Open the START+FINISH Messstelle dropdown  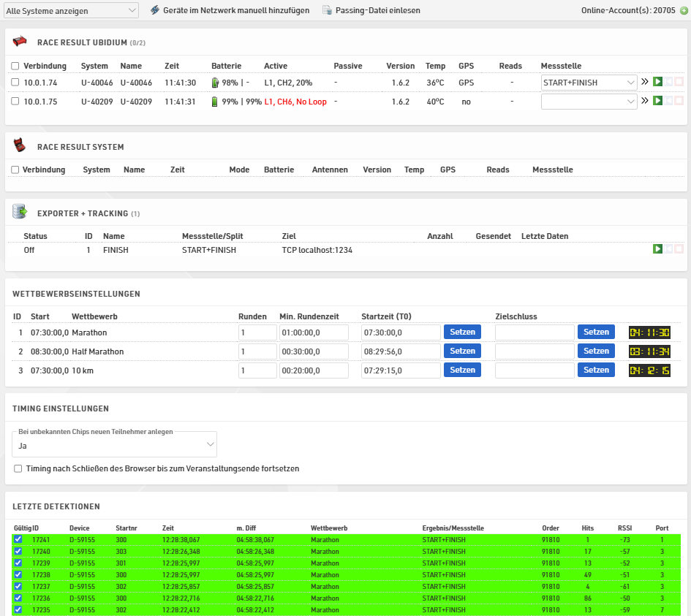pos(589,83)
